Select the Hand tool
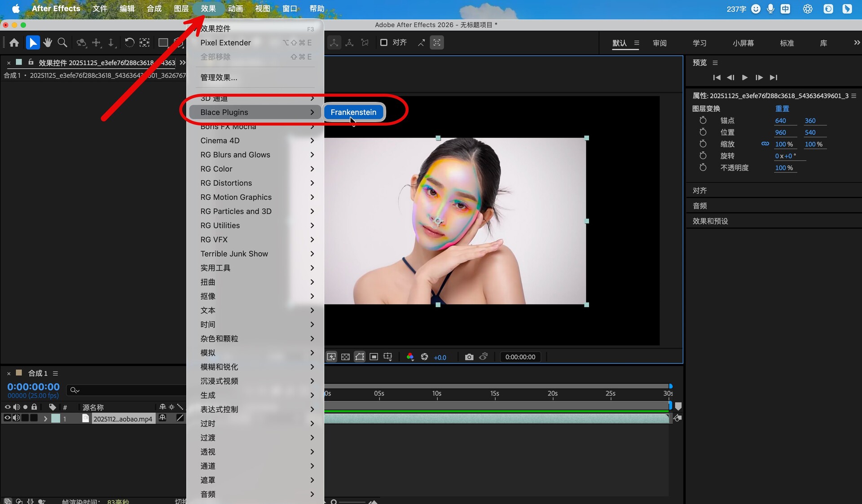This screenshot has width=862, height=504. 48,43
